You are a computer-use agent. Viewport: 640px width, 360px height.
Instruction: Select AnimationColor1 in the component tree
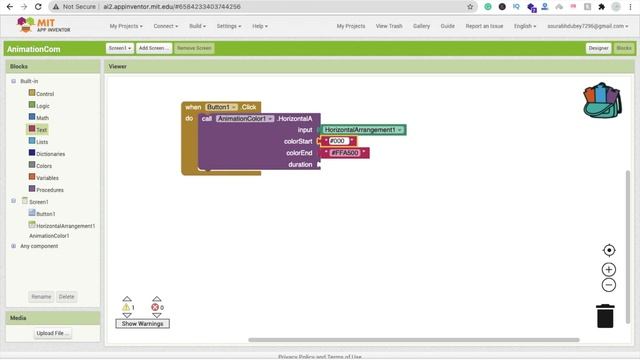[49, 236]
